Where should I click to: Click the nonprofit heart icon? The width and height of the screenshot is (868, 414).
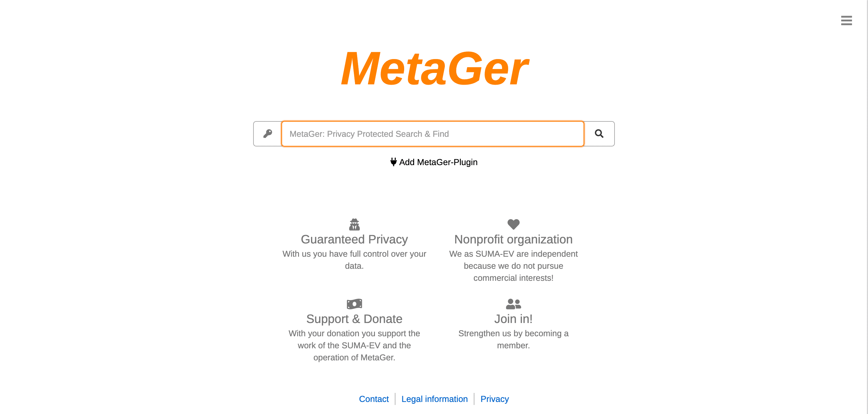point(513,225)
